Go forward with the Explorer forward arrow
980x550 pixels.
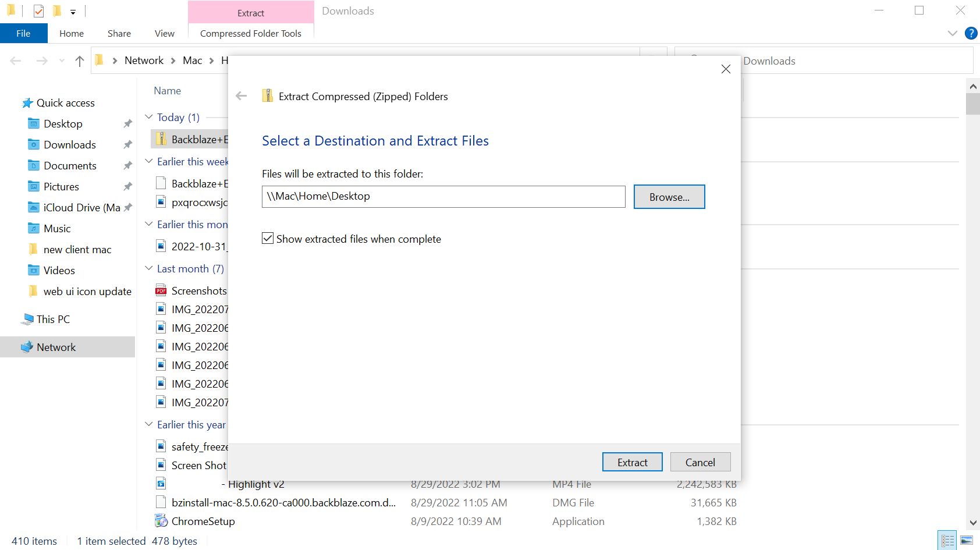point(42,61)
